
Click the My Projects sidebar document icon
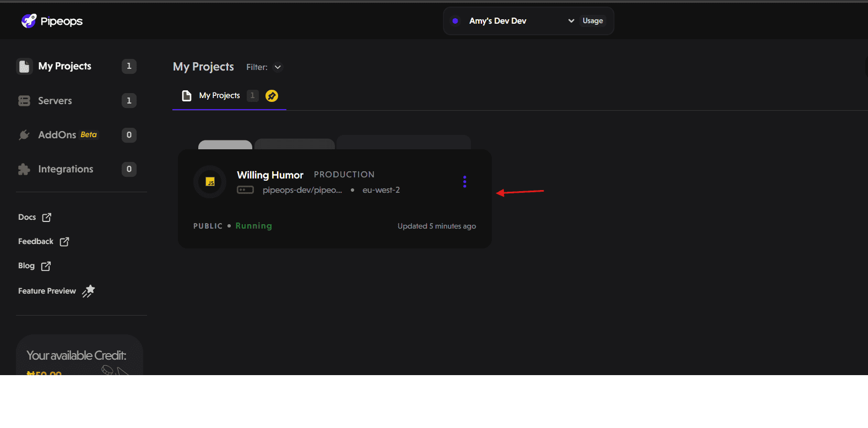coord(24,66)
